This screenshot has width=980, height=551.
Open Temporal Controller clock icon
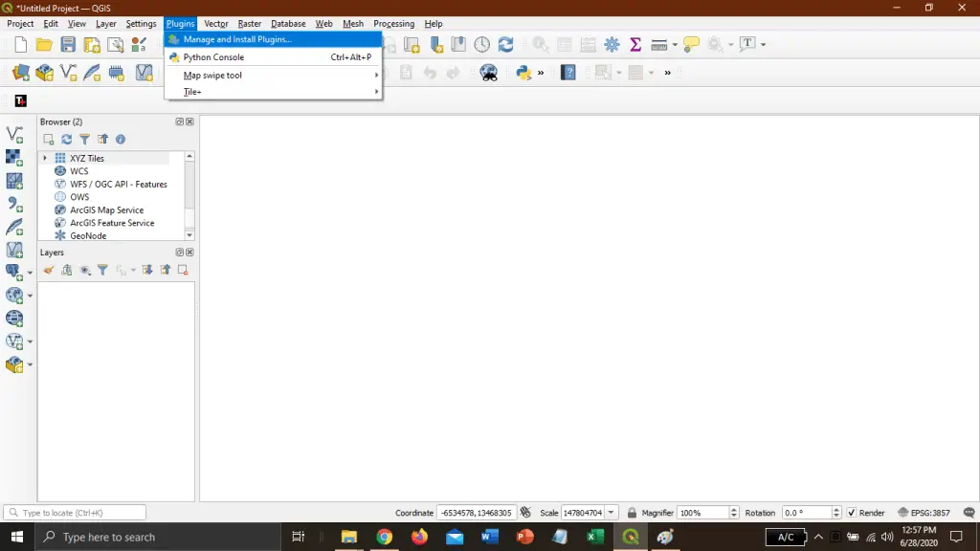[x=482, y=44]
